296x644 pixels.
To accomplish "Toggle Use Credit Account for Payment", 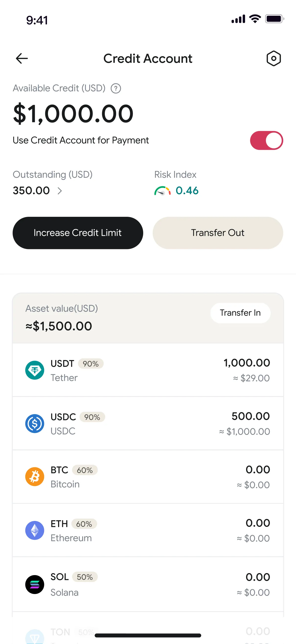I will click(266, 141).
